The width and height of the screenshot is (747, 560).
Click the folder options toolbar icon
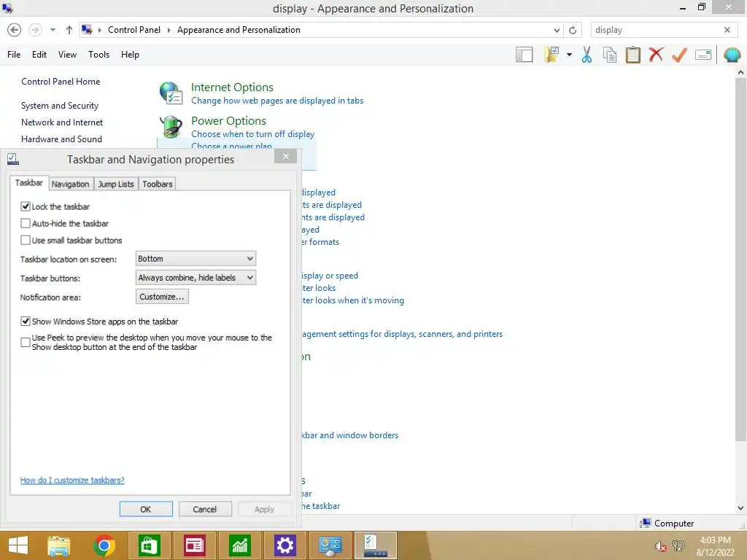pos(551,54)
